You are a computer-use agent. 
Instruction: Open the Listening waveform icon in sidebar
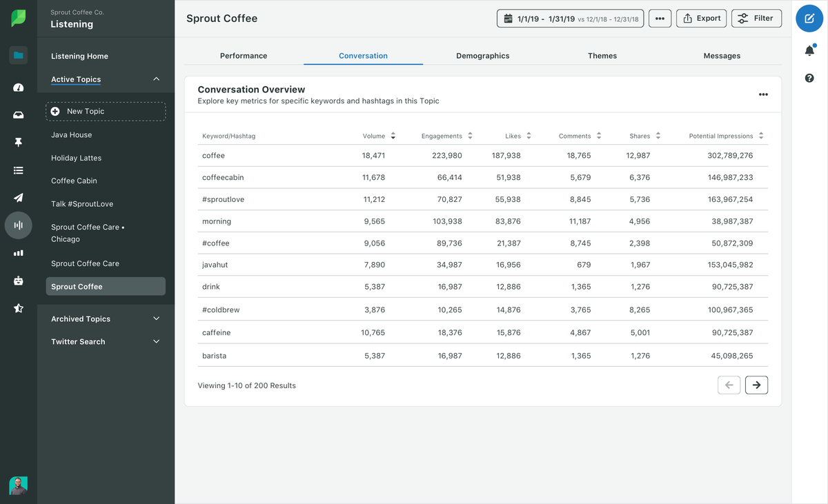(x=19, y=225)
